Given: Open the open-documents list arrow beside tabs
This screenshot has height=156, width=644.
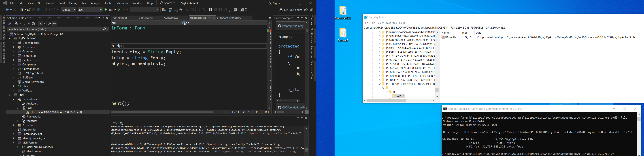Looking at the screenshot, I should [266, 18].
